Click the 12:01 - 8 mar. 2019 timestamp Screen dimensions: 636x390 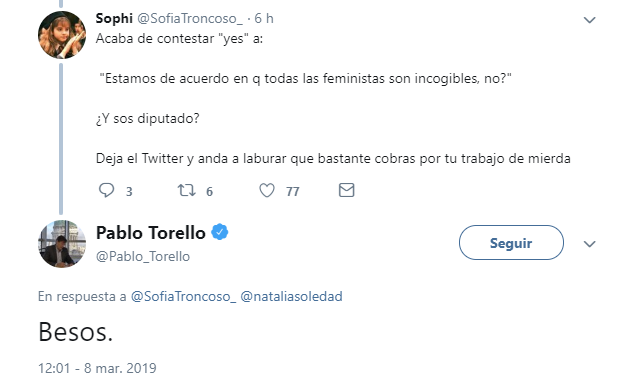(97, 368)
